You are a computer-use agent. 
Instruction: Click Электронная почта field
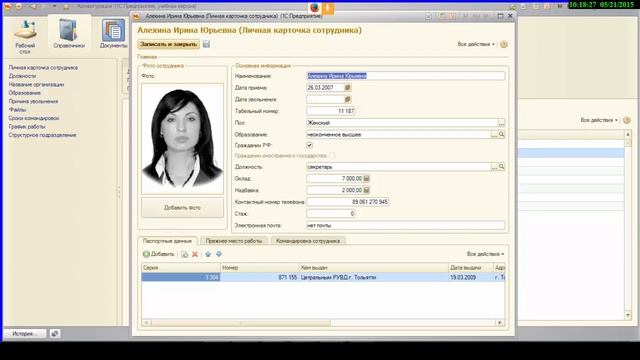tap(405, 225)
